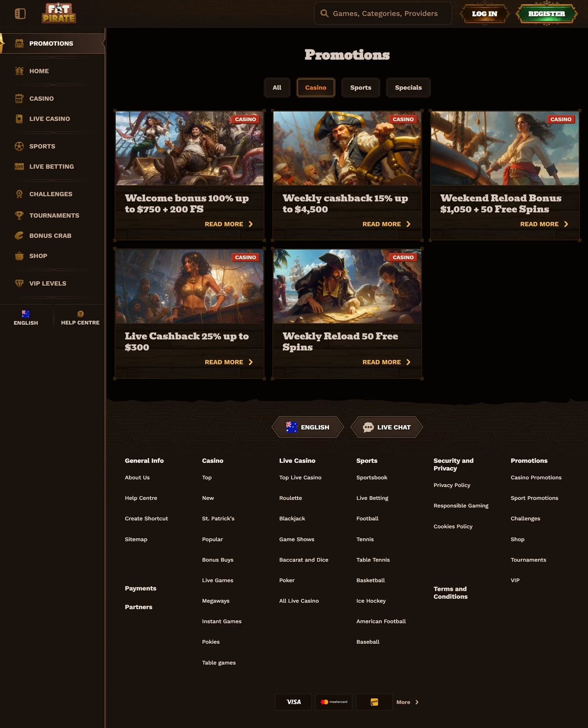Image resolution: width=588 pixels, height=728 pixels.
Task: Click the Live Casino card icon
Action: pyautogui.click(x=19, y=118)
